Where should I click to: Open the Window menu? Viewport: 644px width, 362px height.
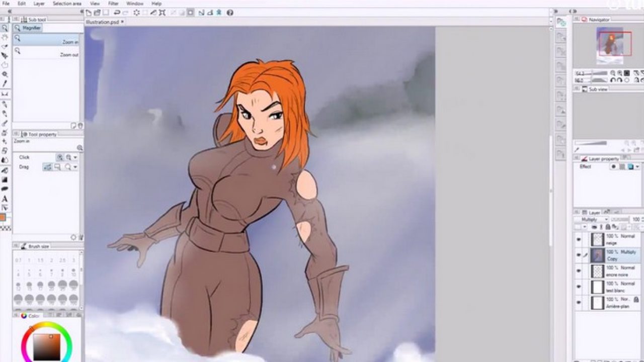pyautogui.click(x=134, y=4)
